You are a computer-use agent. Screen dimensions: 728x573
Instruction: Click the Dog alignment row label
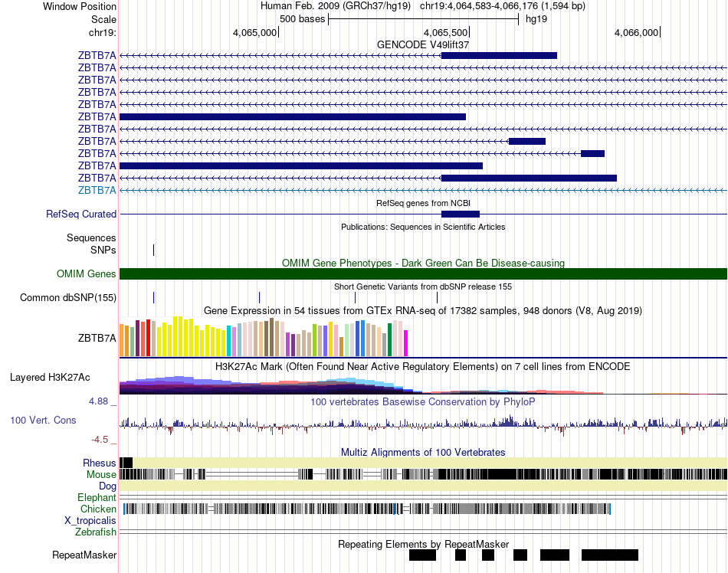108,486
